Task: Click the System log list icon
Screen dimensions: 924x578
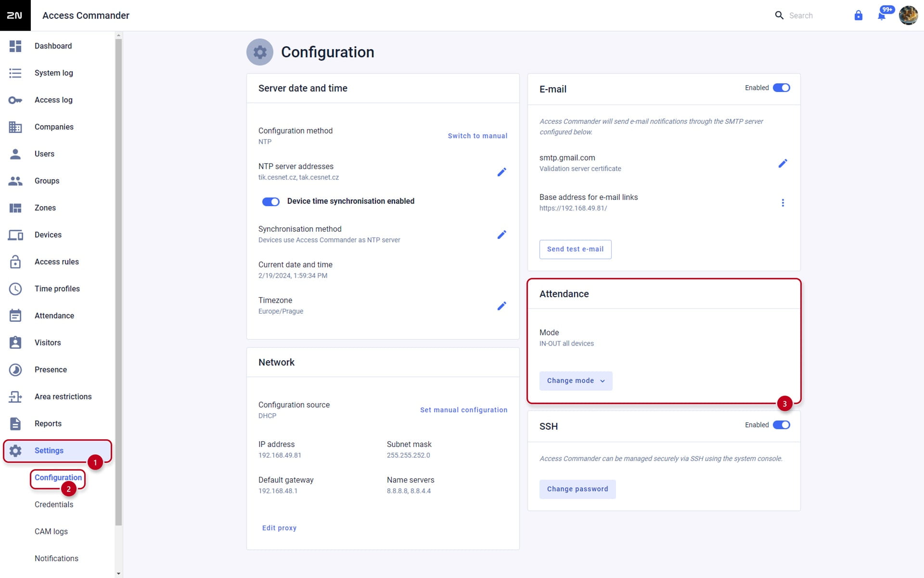Action: pos(15,73)
